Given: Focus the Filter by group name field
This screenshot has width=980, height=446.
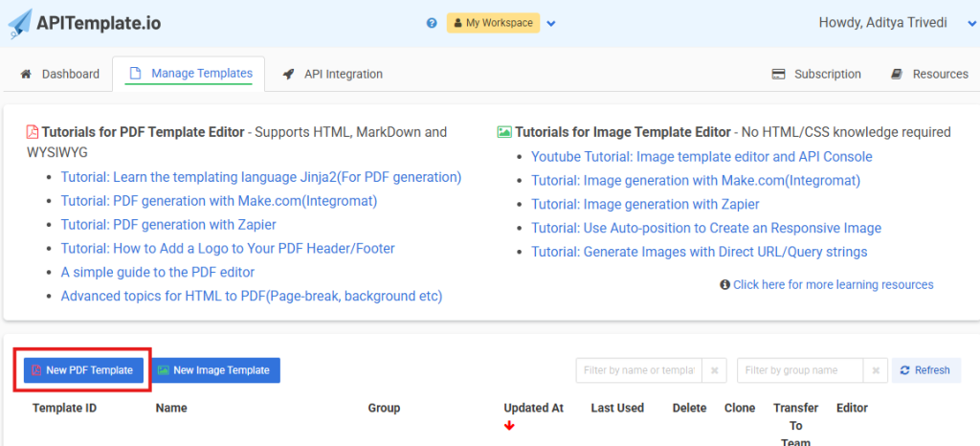Looking at the screenshot, I should coord(801,370).
